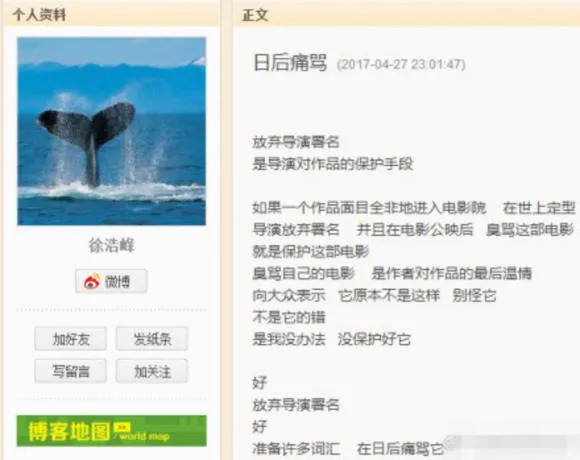Click the text 就是保护这部电影
The image size is (580, 460).
click(x=311, y=251)
